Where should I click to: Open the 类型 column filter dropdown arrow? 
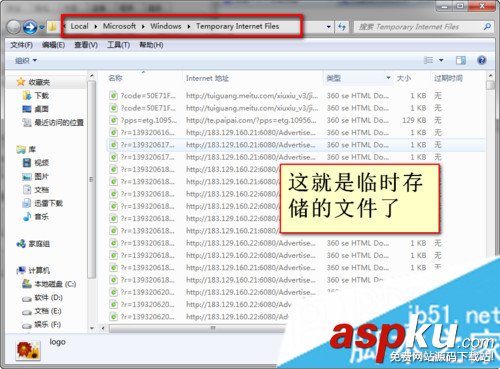pyautogui.click(x=388, y=78)
